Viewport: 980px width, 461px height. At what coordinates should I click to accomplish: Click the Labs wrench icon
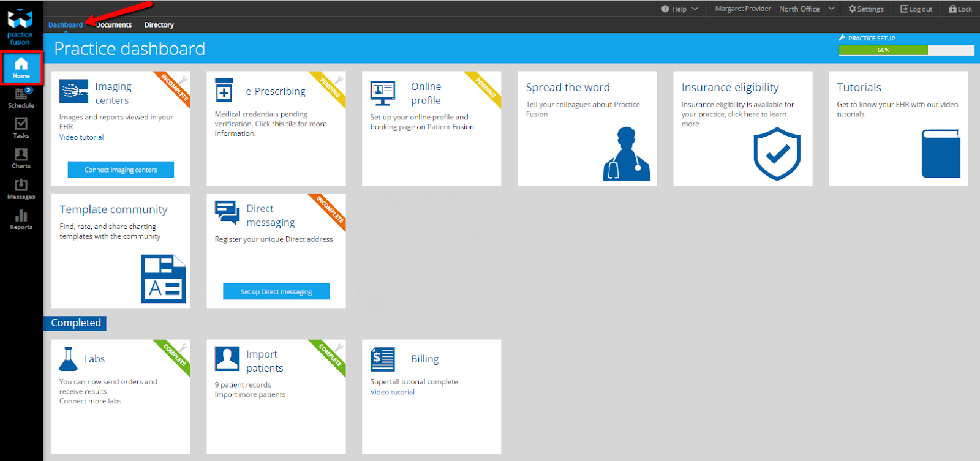coord(183,347)
